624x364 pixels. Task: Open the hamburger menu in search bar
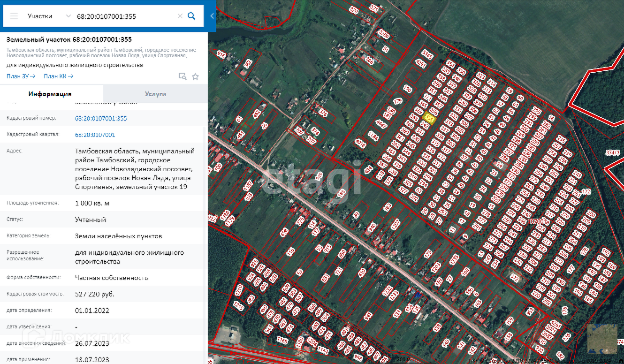click(x=14, y=16)
